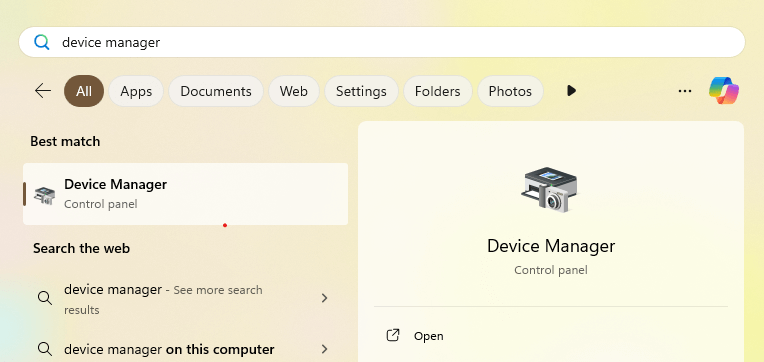Click magnifier icon beside 'device manager on this computer'
Viewport: 764px width, 362px height.
(45, 349)
